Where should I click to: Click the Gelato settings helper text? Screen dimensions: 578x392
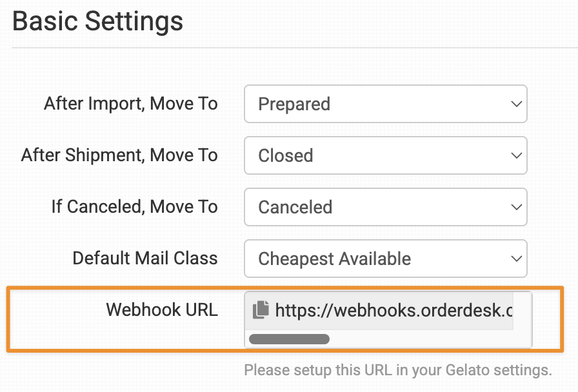point(398,371)
